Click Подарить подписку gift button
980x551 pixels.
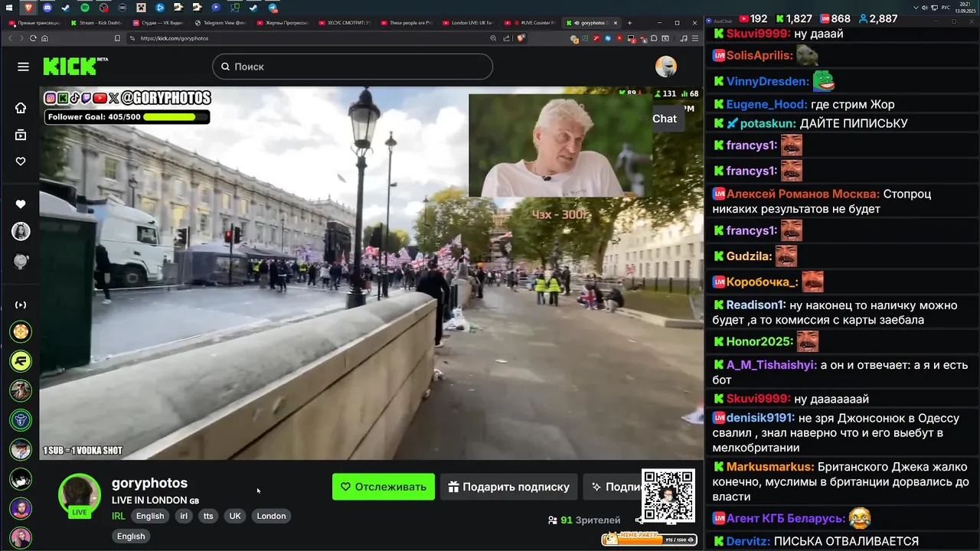[508, 487]
